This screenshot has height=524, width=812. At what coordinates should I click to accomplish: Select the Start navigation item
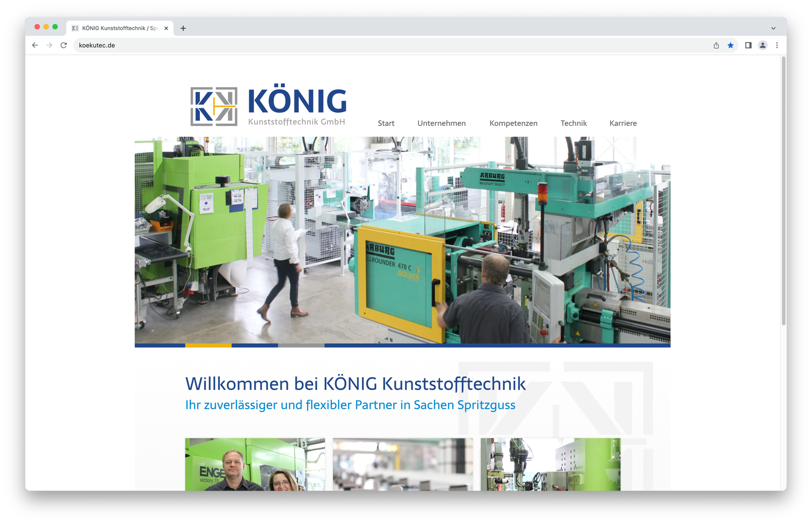(386, 123)
